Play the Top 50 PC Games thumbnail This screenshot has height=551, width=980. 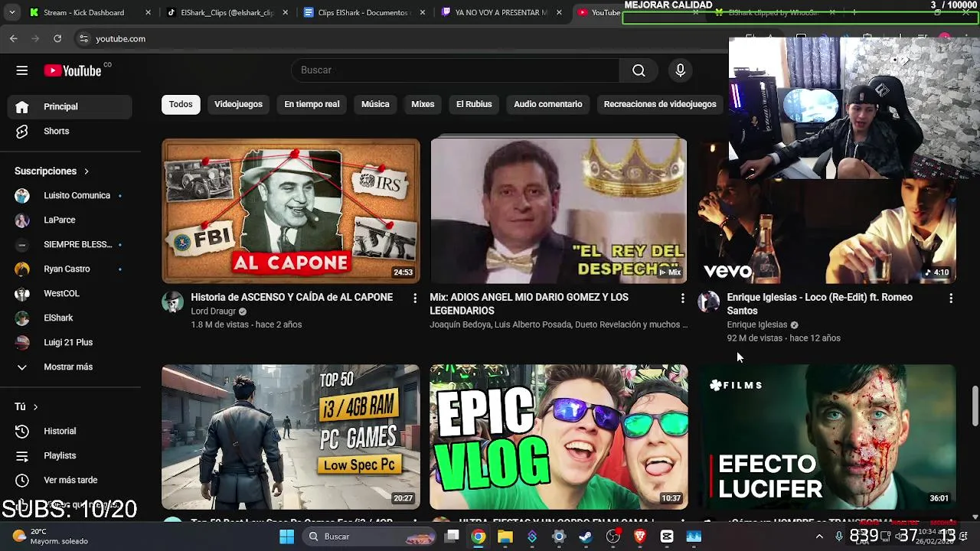click(x=291, y=437)
